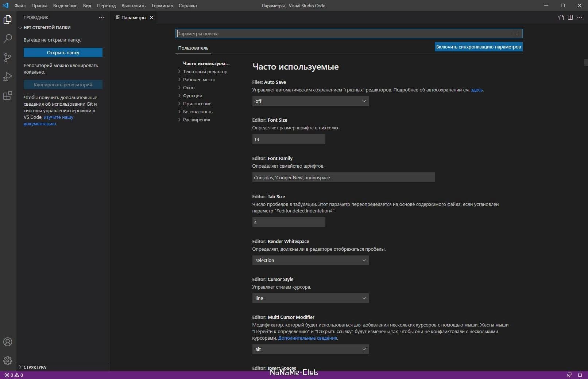Open the Справка menu
588x379 pixels.
click(x=188, y=5)
